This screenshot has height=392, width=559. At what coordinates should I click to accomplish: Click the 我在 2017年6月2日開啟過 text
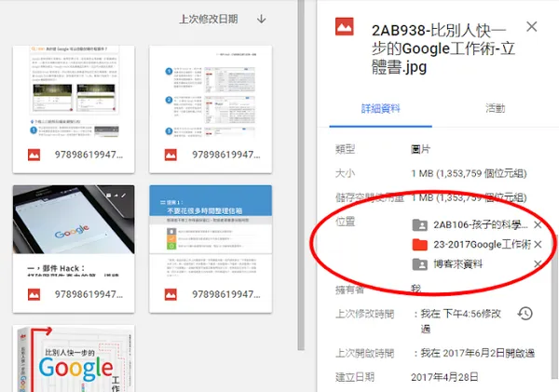pyautogui.click(x=478, y=353)
